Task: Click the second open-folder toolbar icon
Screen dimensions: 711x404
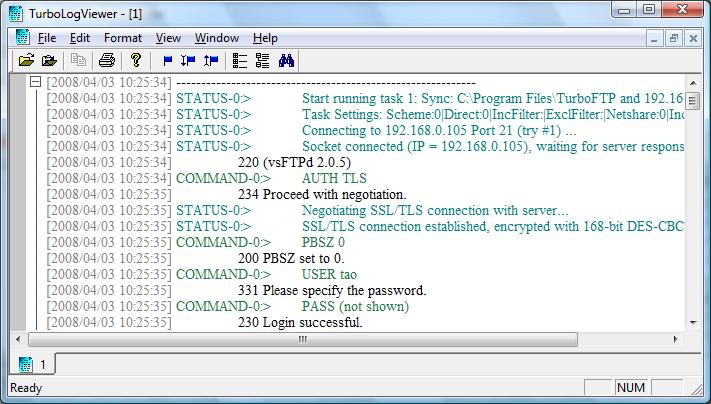Action: tap(49, 60)
